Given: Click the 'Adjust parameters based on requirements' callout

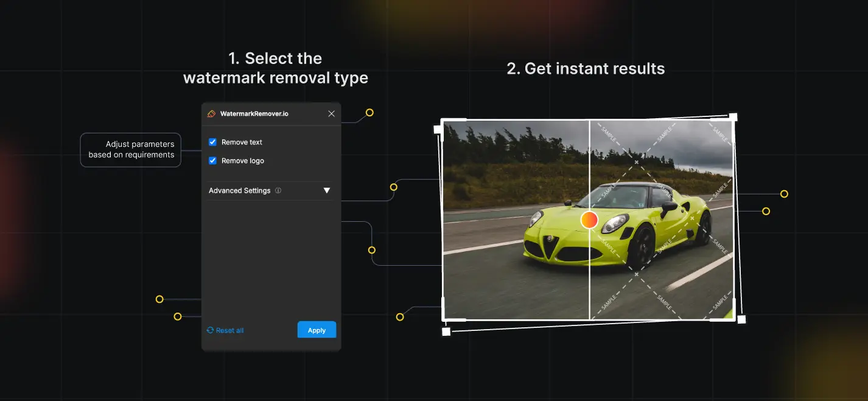Looking at the screenshot, I should coord(131,150).
